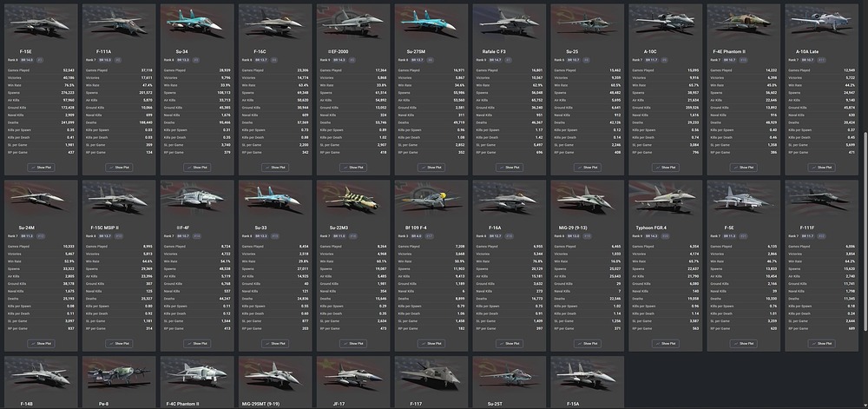Image resolution: width=868 pixels, height=409 pixels.
Task: Click the Bf 109 F-4 propeller plane image
Action: (431, 199)
